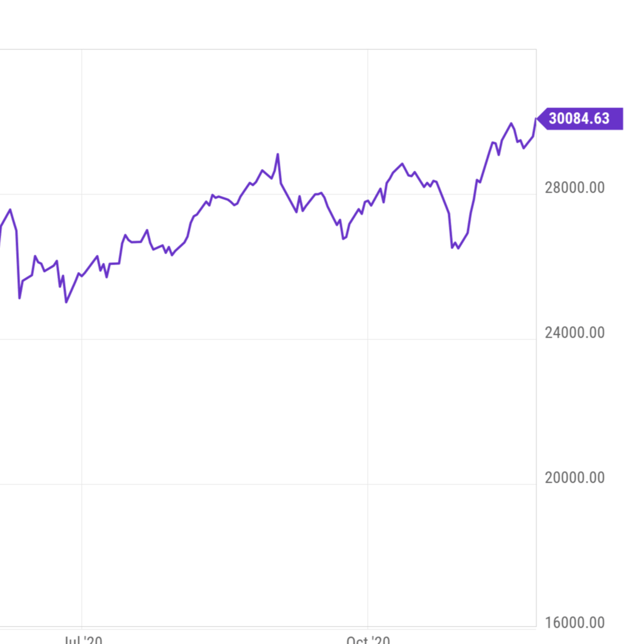Click the 20000.00 price axis label
Viewport: 644px width, 644px height.
click(575, 478)
